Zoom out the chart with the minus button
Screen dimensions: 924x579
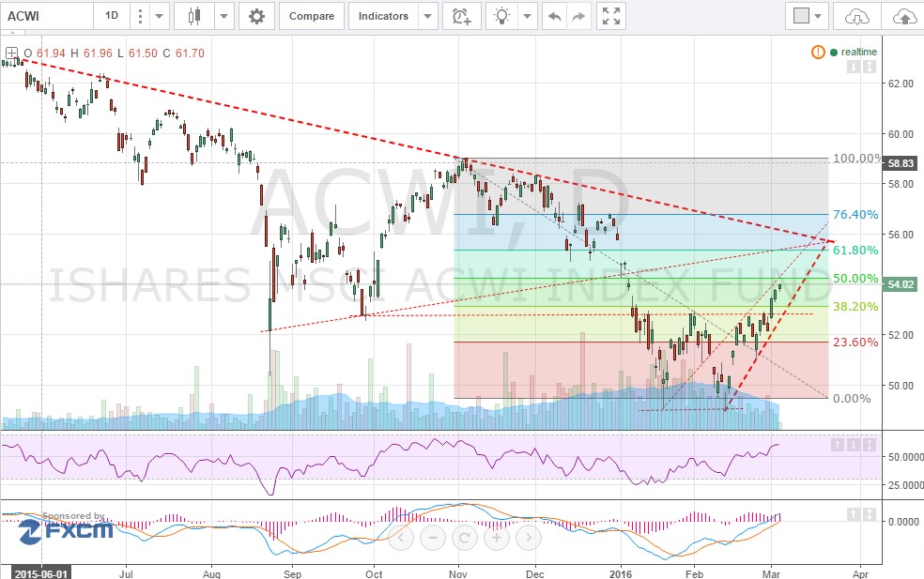click(x=433, y=537)
